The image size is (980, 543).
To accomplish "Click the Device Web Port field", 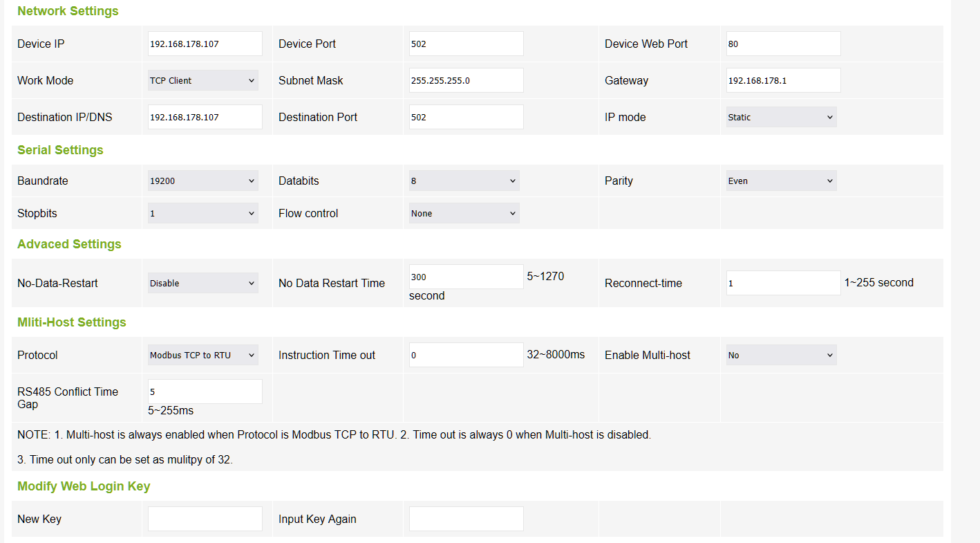I will 783,44.
